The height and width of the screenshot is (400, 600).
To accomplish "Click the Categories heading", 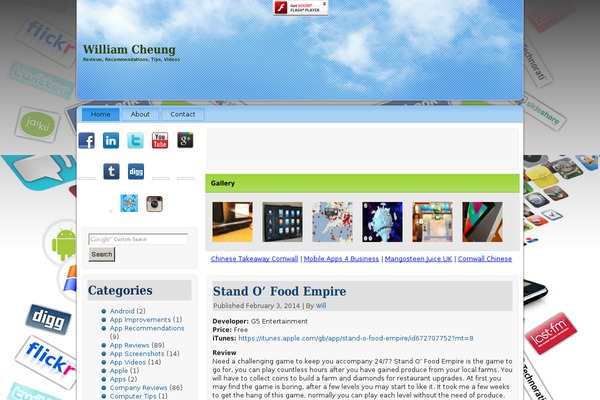I will pos(120,291).
